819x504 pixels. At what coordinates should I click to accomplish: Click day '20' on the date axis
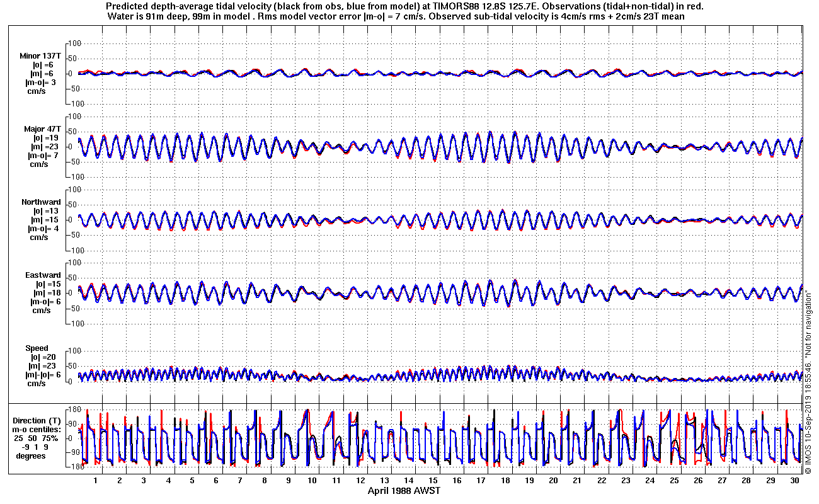pos(553,481)
